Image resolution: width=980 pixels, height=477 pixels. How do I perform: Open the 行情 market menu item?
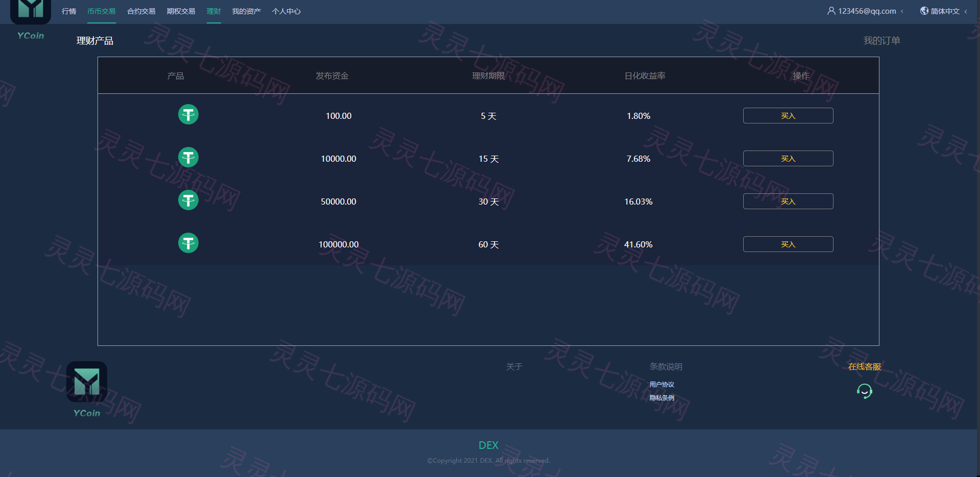tap(69, 11)
